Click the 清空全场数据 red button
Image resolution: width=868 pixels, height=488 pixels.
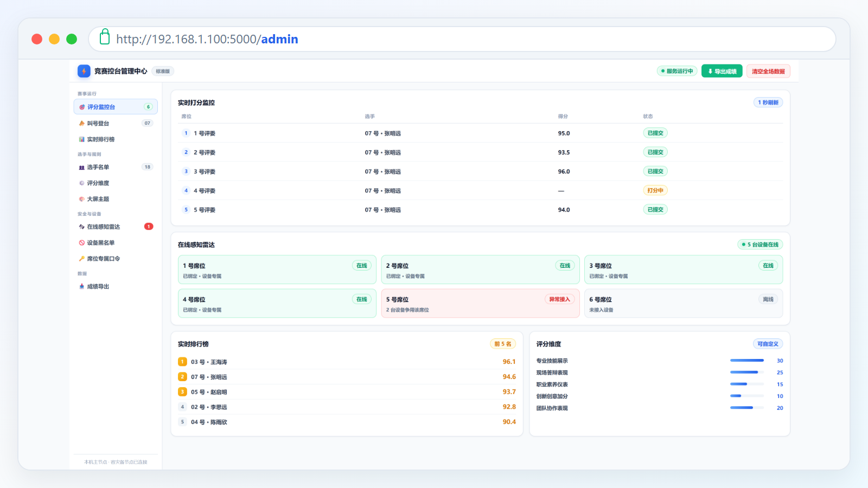point(768,71)
